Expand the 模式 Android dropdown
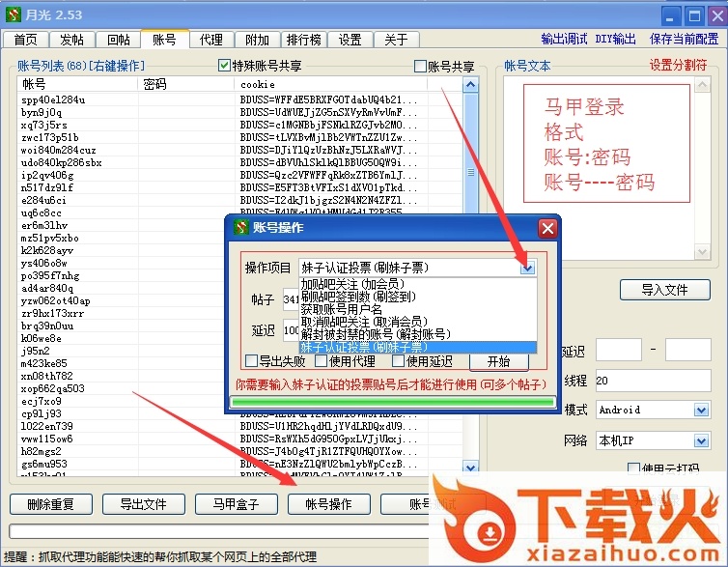The width and height of the screenshot is (728, 567). 701,411
